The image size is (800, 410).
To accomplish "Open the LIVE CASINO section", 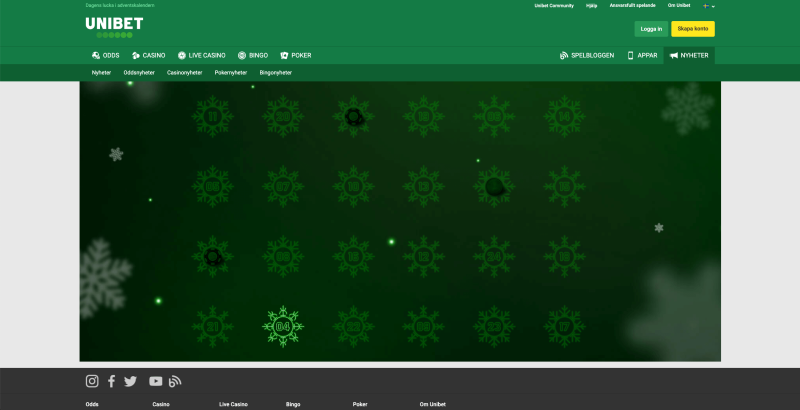I will pos(202,55).
